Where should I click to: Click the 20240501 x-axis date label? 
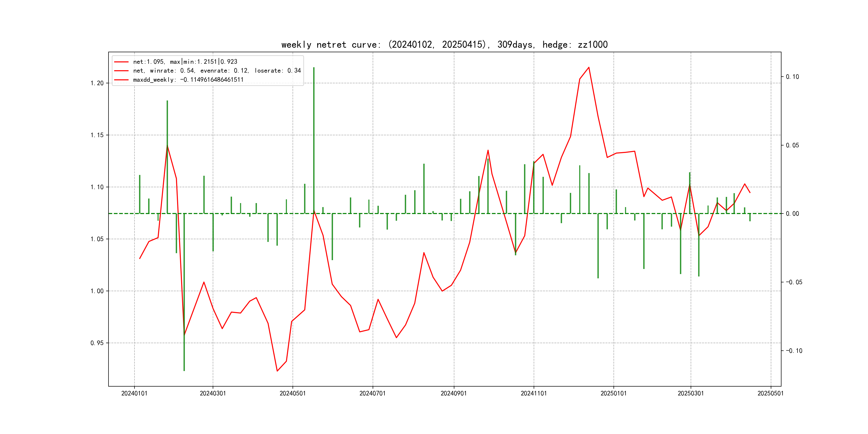click(x=293, y=394)
